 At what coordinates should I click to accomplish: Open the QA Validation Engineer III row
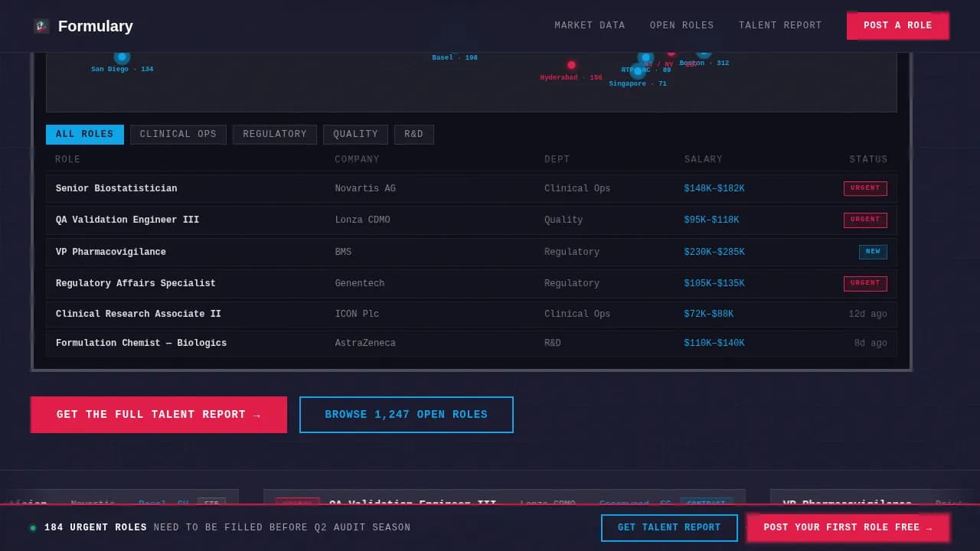(471, 220)
